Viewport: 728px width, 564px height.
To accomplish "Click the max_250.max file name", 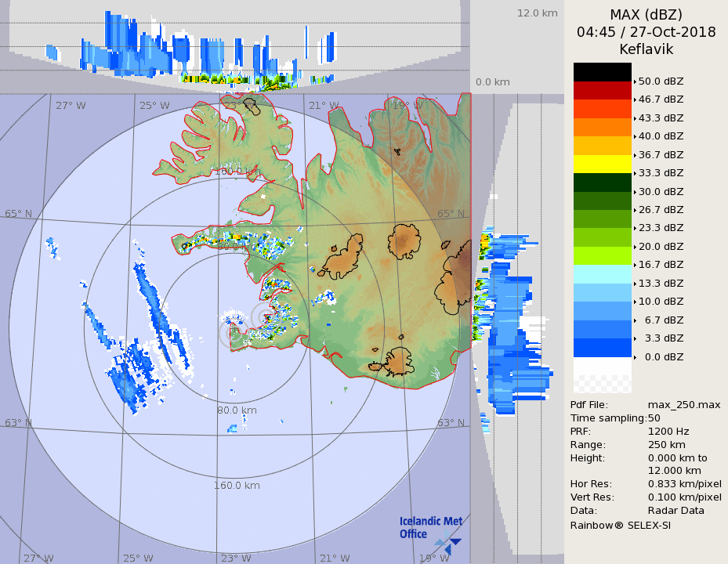I will [x=684, y=404].
